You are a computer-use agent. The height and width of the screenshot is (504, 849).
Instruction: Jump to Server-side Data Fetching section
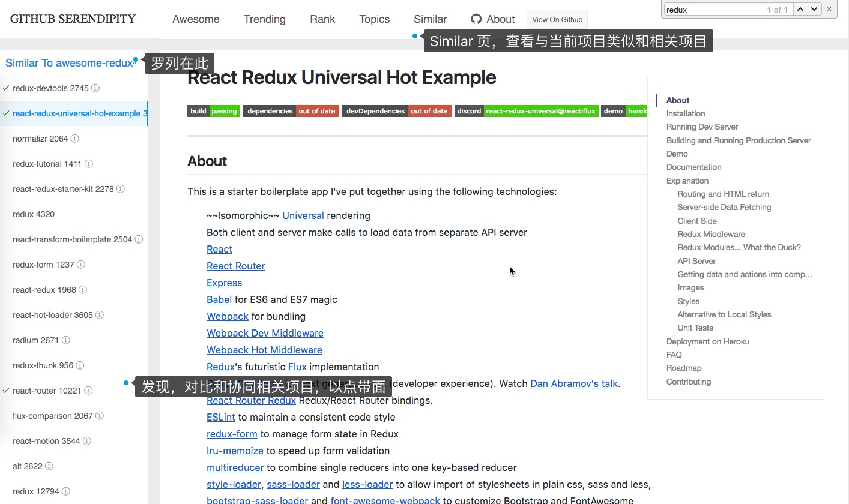(724, 207)
